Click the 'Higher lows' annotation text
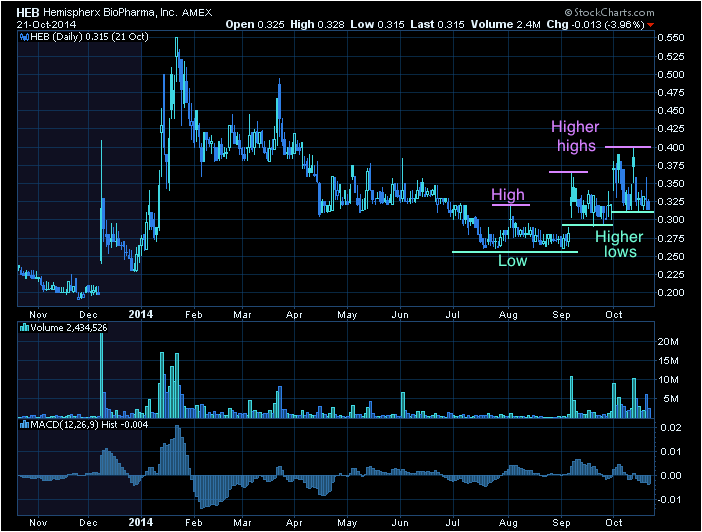Viewport: 702px width, 532px height. pos(619,244)
